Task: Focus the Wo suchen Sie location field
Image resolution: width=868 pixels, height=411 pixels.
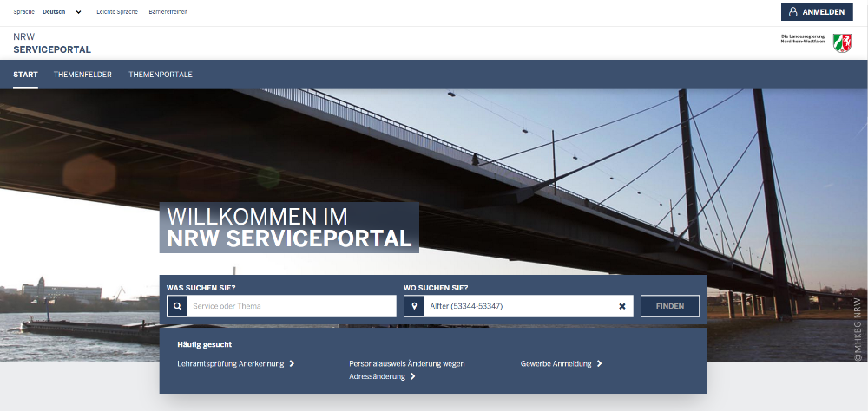Action: coord(518,306)
